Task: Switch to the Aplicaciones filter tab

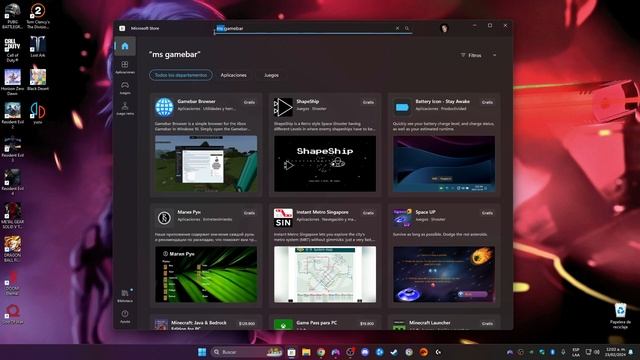Action: [233, 75]
